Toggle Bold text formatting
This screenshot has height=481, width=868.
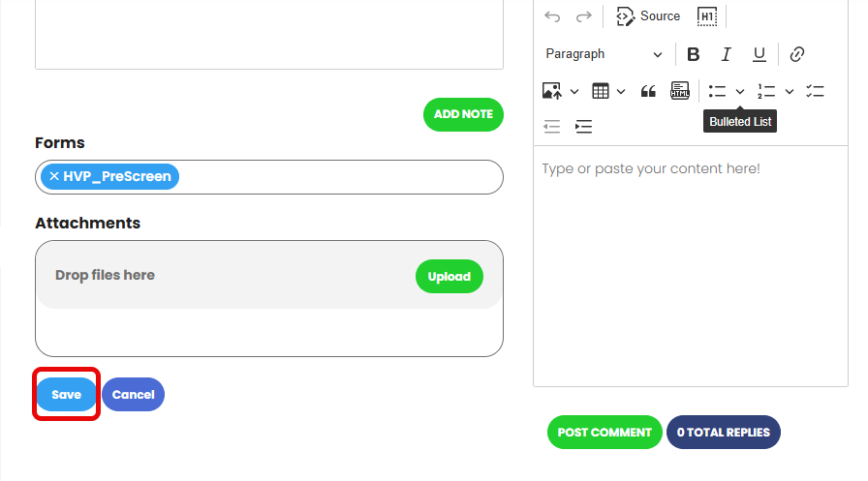pyautogui.click(x=693, y=54)
